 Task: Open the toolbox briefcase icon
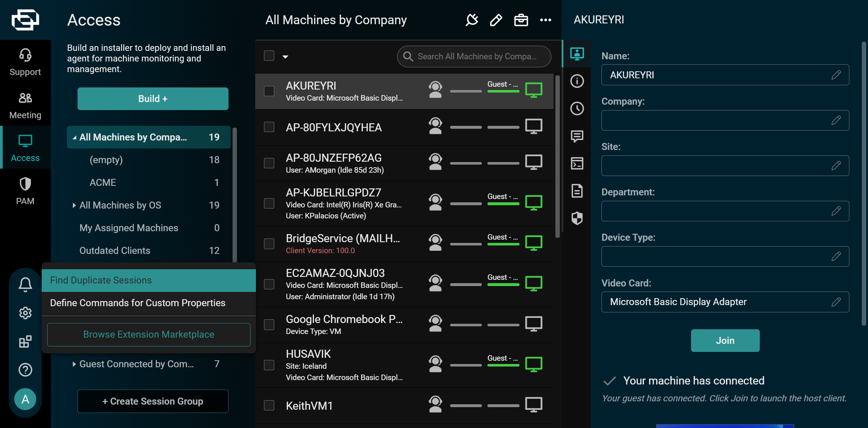click(x=521, y=20)
